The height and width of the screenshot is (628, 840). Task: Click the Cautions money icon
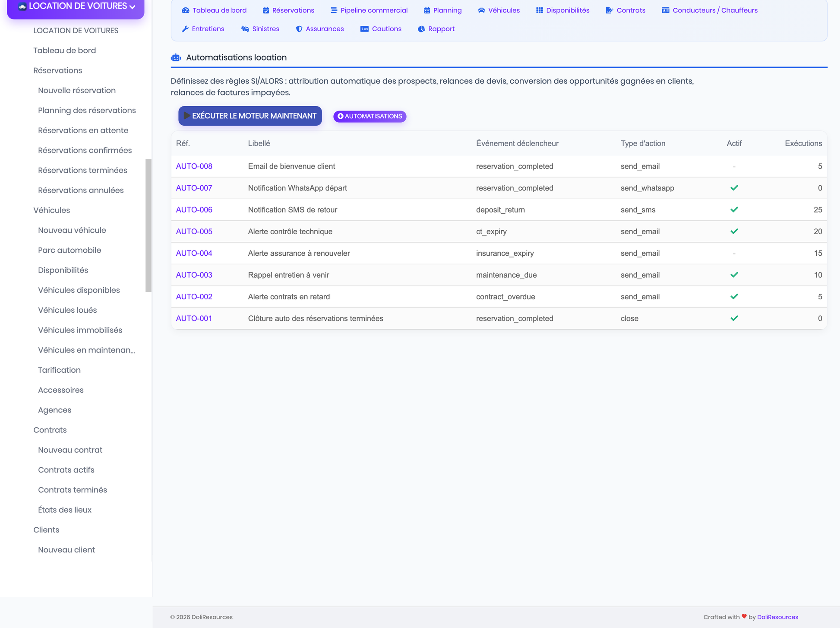(364, 29)
